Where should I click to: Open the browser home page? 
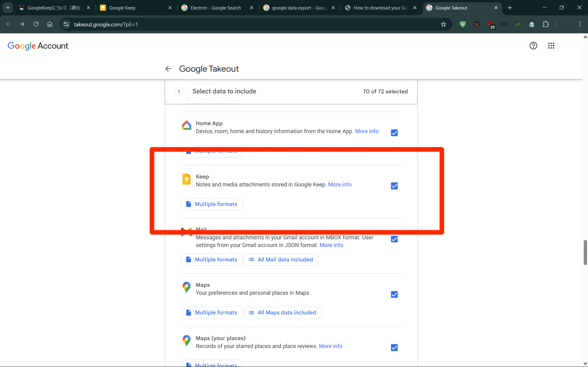pyautogui.click(x=50, y=24)
